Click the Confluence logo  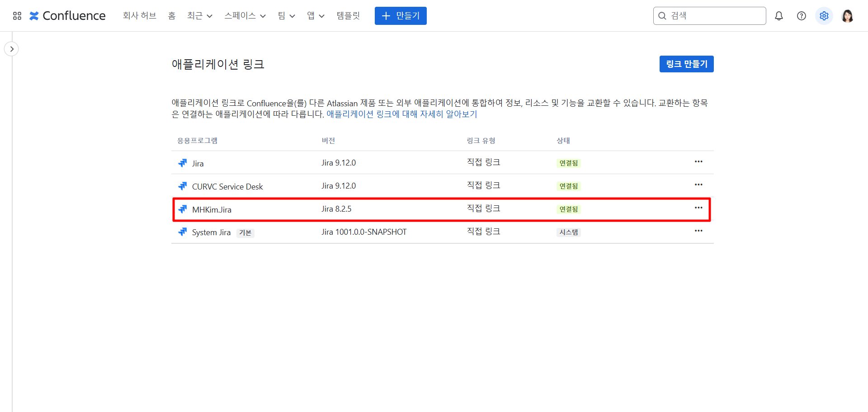click(x=67, y=16)
